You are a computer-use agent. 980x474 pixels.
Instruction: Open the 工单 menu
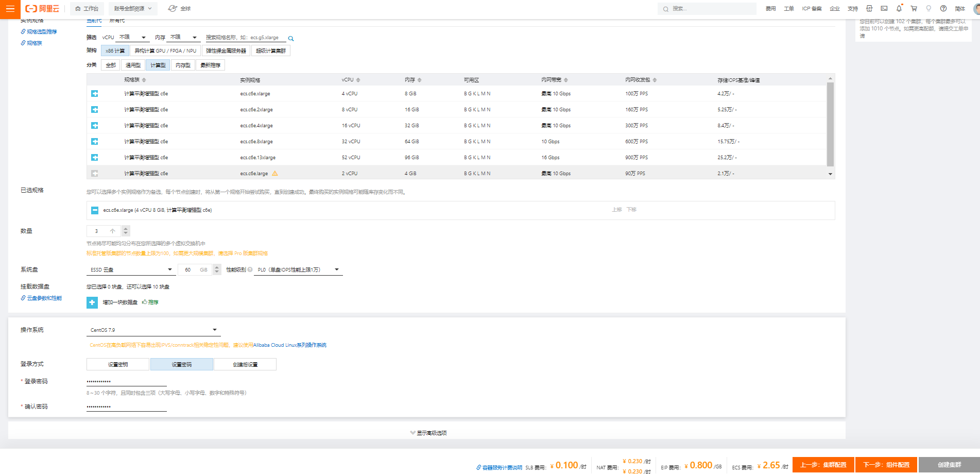(x=789, y=9)
